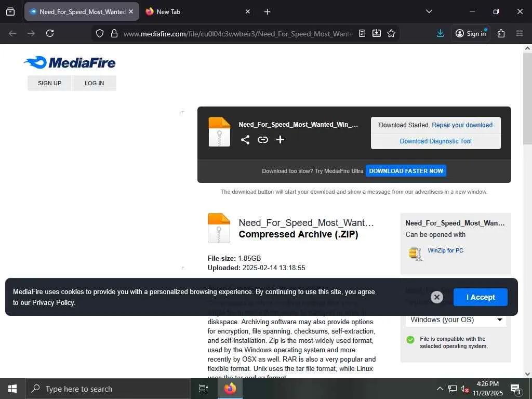
Task: Expand the list all tabs chevron
Action: point(429,11)
